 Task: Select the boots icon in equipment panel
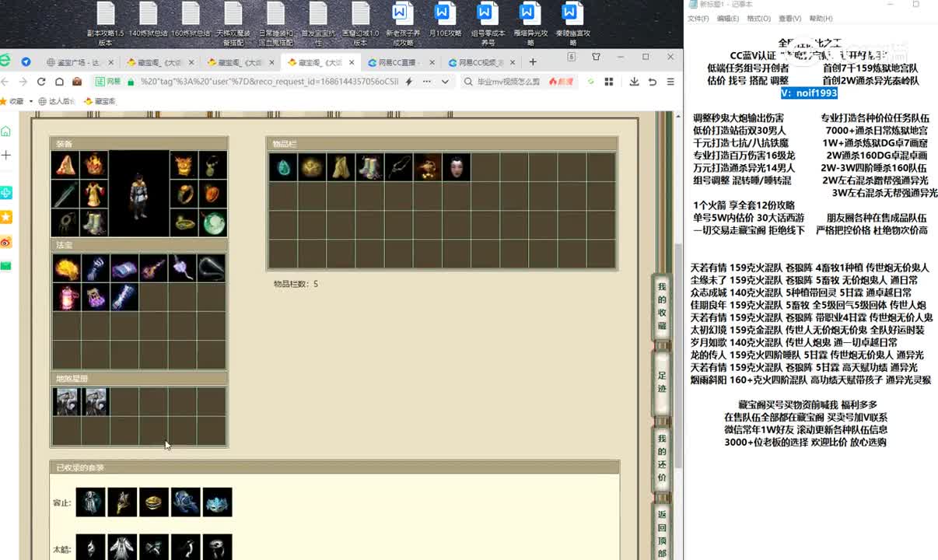click(94, 222)
